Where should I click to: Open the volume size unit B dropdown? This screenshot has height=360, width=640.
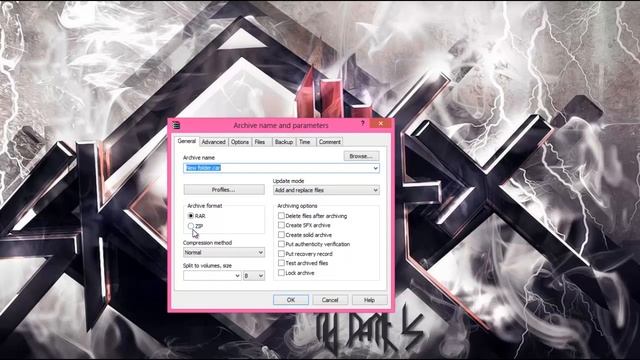click(x=254, y=276)
